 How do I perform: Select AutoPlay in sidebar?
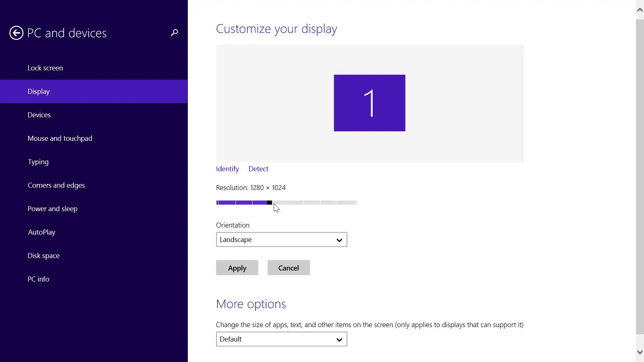click(x=42, y=232)
